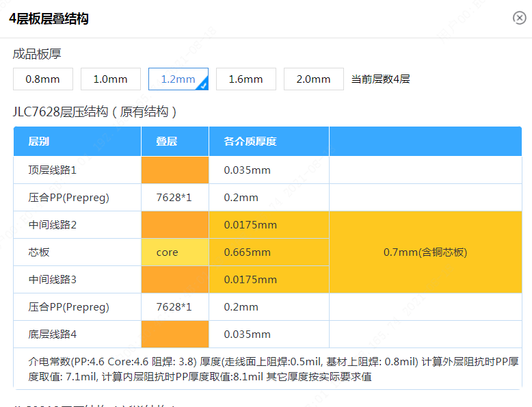Viewport: 532px width, 407px height.
Task: Select the 芯板 row label
Action: pyautogui.click(x=39, y=252)
